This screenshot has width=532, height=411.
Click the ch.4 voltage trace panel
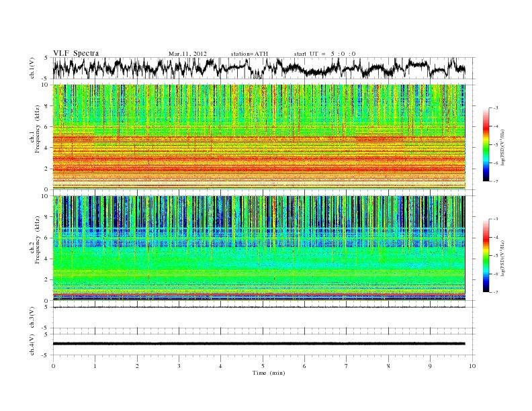pos(264,345)
